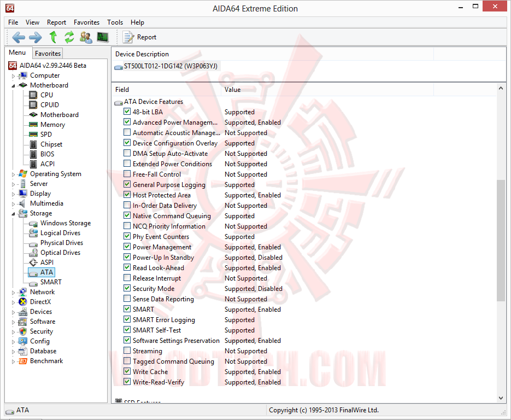Expand the Computer tree node
This screenshot has width=511, height=420.
[13, 76]
